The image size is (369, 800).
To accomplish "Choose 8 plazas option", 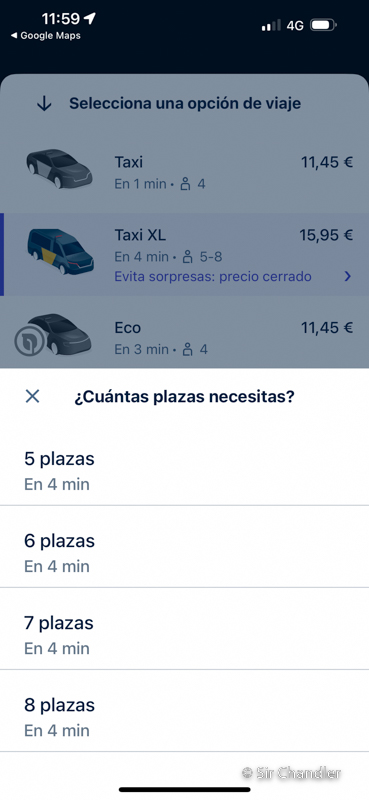I will [x=184, y=711].
